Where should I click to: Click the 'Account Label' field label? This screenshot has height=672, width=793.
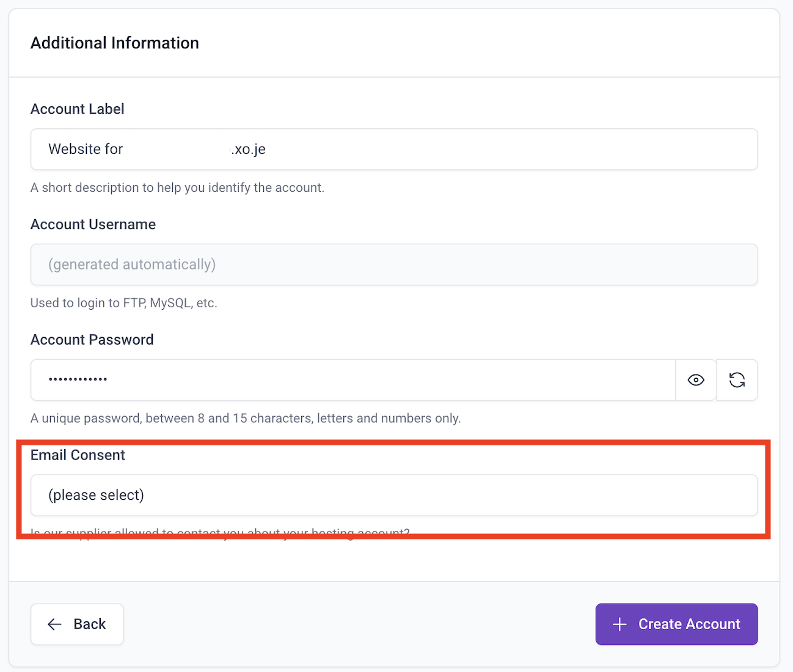point(78,109)
